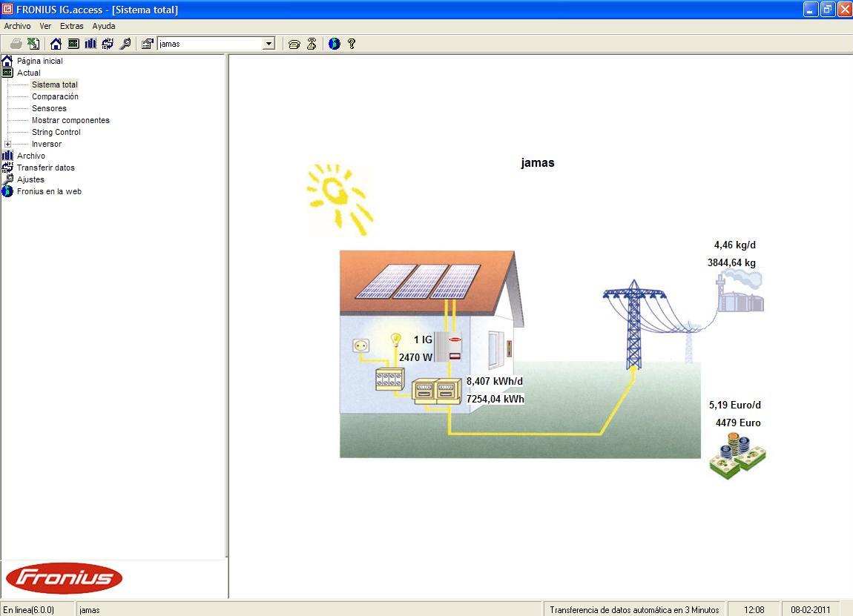The image size is (853, 616).
Task: Click the automatic data transfer status message
Action: pos(634,610)
